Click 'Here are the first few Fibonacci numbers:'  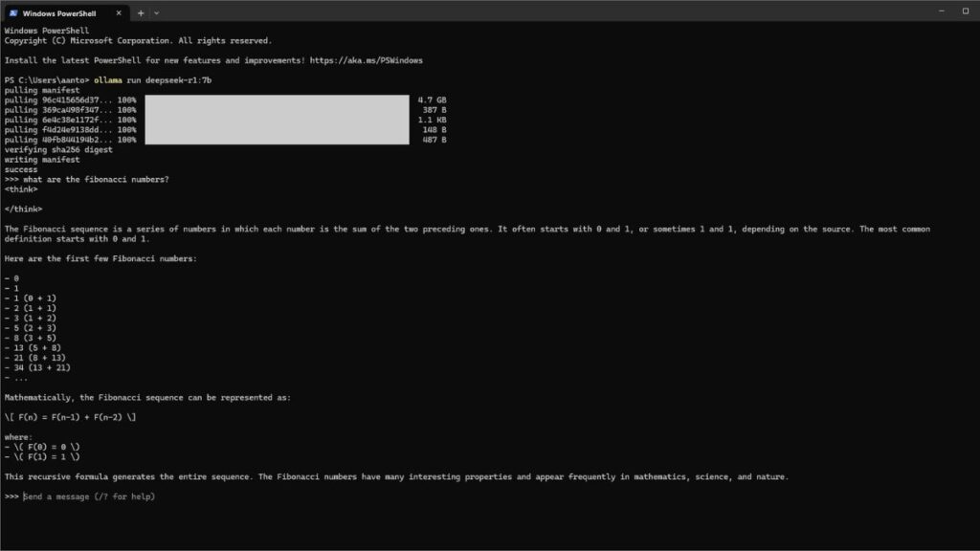[100, 258]
